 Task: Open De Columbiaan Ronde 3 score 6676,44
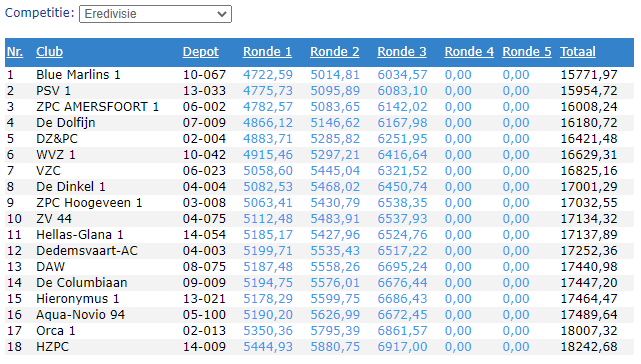pyautogui.click(x=402, y=283)
